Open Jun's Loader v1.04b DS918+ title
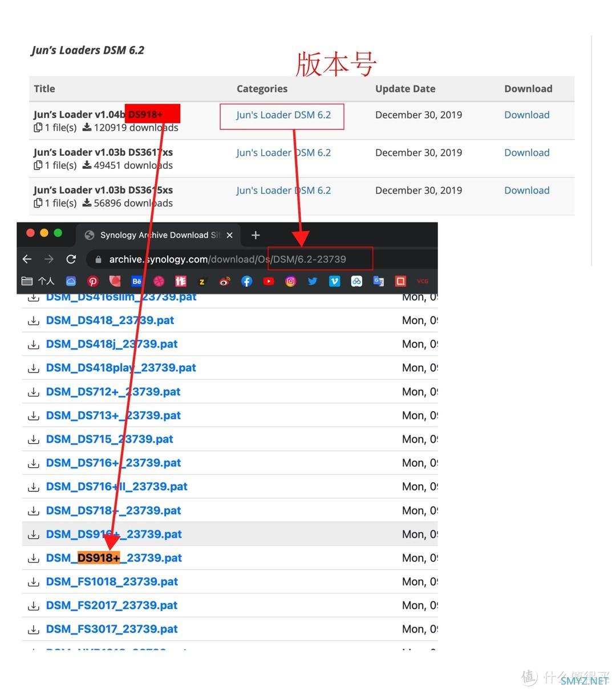Viewport: 616px width, 692px height. [x=98, y=114]
